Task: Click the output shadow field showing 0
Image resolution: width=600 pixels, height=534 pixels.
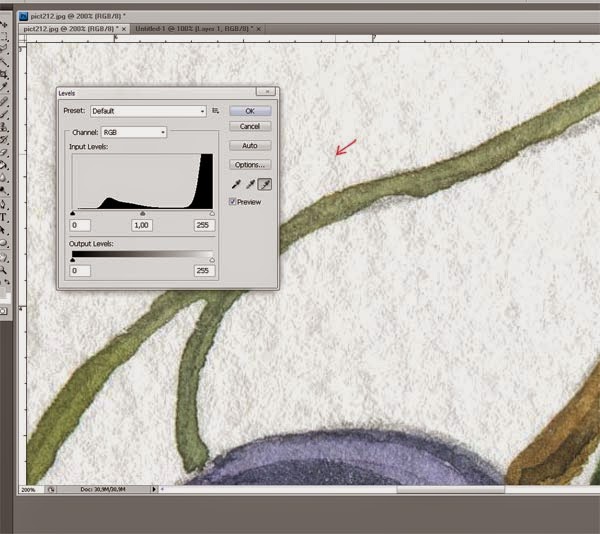Action: [x=80, y=271]
